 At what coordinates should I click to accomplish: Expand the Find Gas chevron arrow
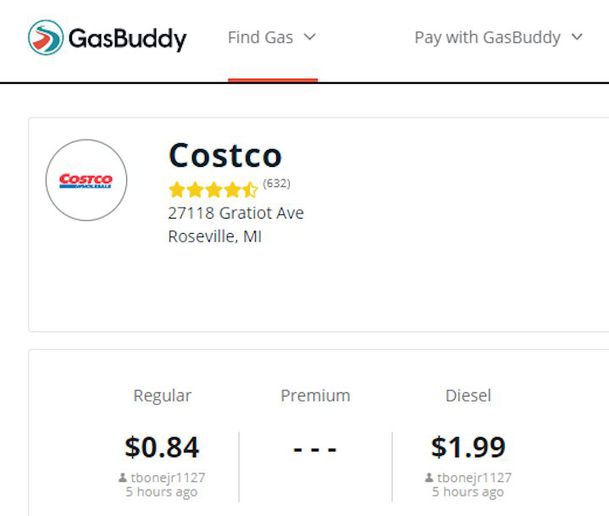coord(310,37)
